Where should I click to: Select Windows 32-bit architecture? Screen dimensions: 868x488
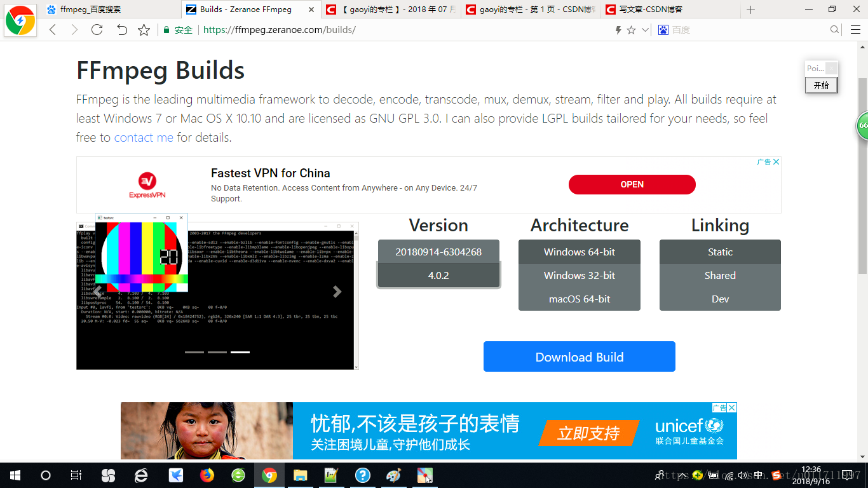point(580,275)
